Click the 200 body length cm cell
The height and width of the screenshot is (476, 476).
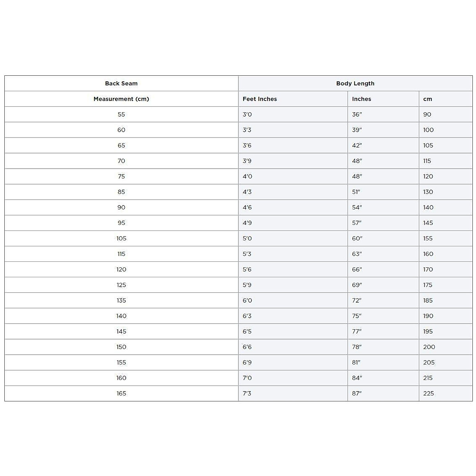429,347
